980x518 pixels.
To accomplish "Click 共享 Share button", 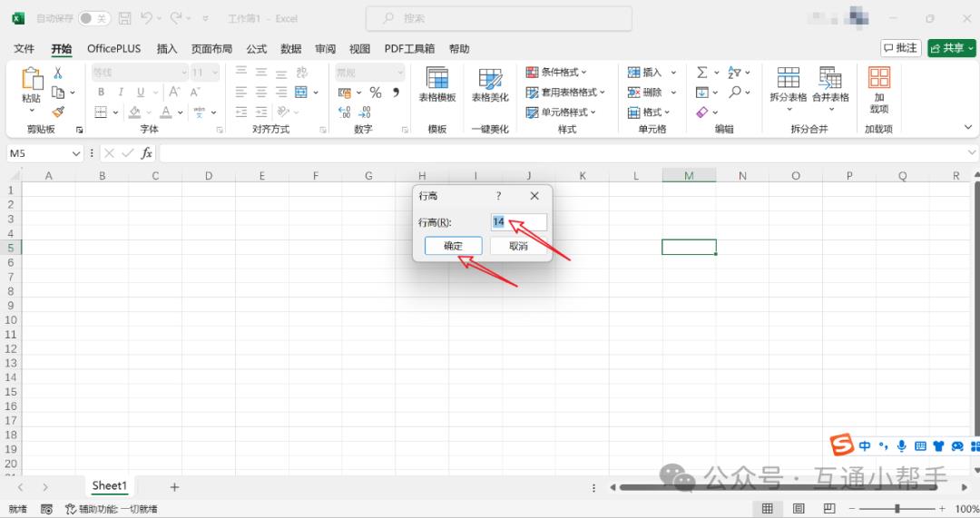I will [952, 48].
